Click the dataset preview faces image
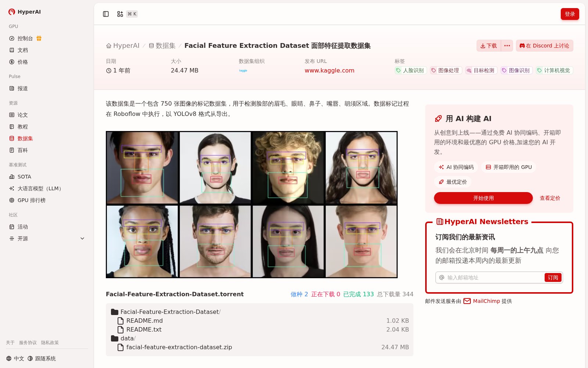Screen dimensions: 588x368 (252, 205)
